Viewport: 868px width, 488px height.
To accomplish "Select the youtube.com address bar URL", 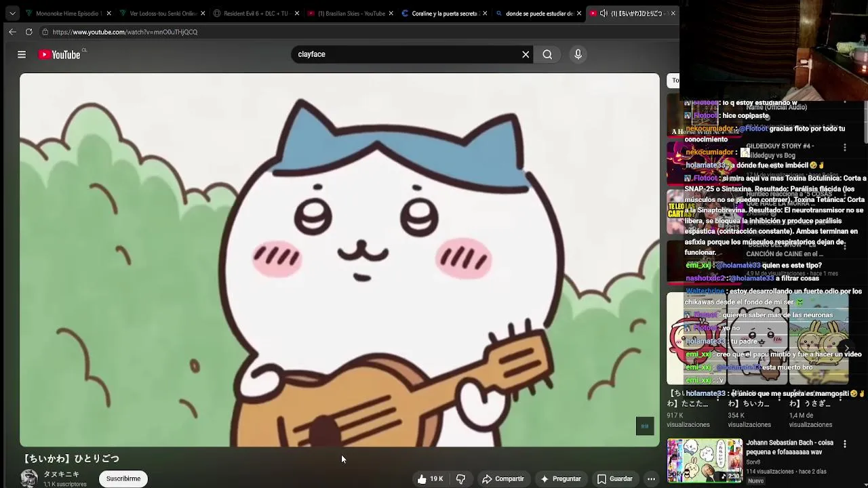I will click(125, 32).
